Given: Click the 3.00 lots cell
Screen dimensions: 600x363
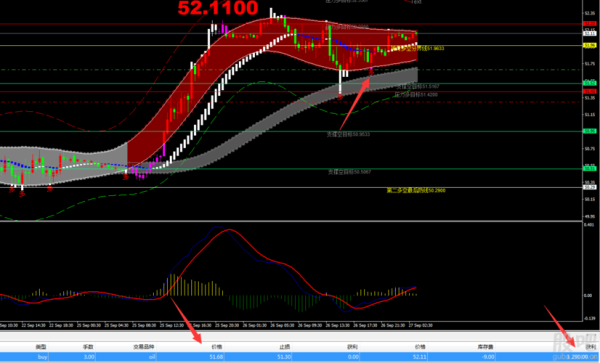Looking at the screenshot, I should tap(89, 357).
